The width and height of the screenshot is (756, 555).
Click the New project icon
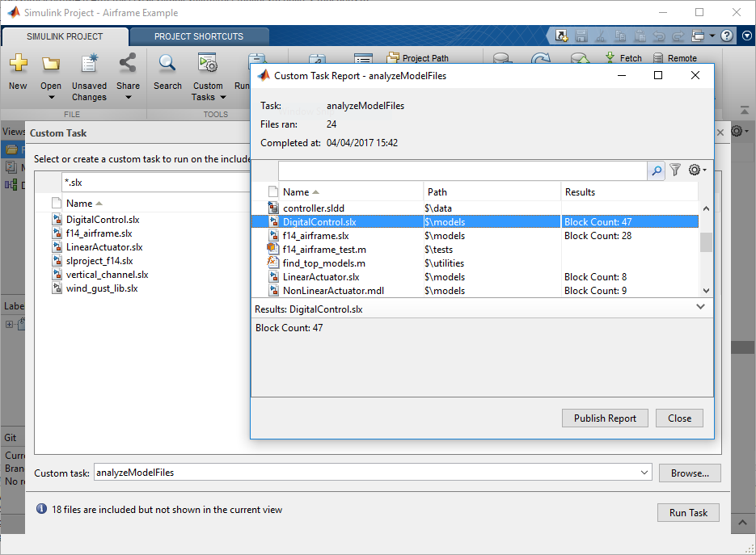[x=18, y=63]
